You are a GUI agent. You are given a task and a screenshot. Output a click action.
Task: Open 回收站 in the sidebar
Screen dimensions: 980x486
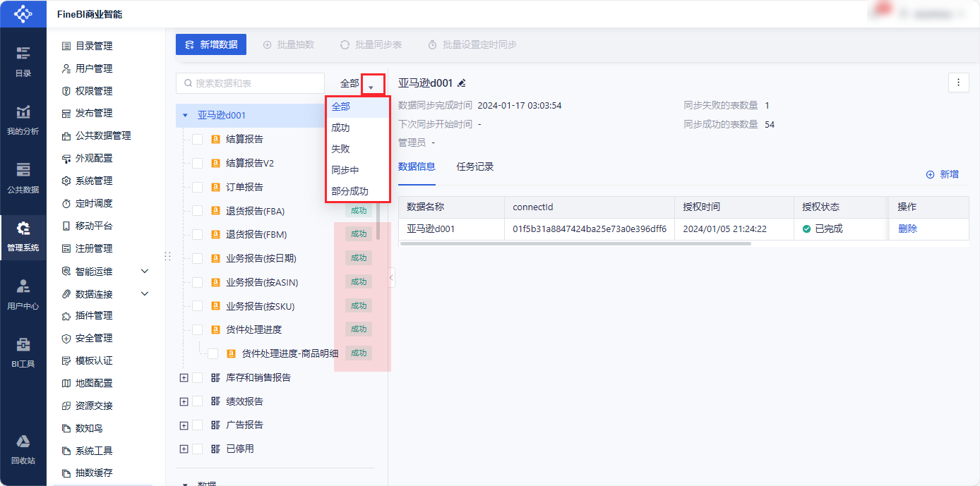pos(23,450)
